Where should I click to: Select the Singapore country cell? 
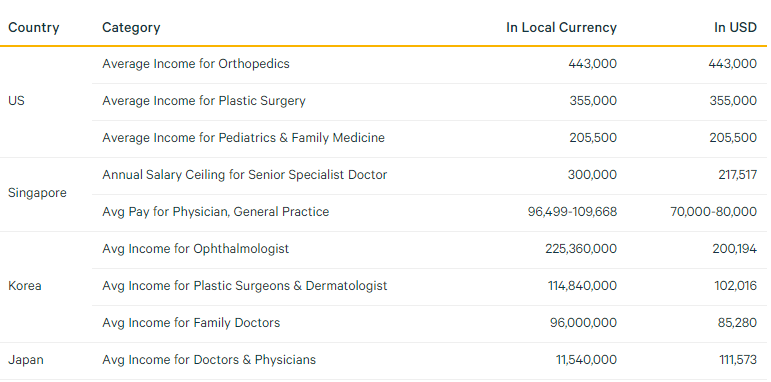(x=37, y=193)
